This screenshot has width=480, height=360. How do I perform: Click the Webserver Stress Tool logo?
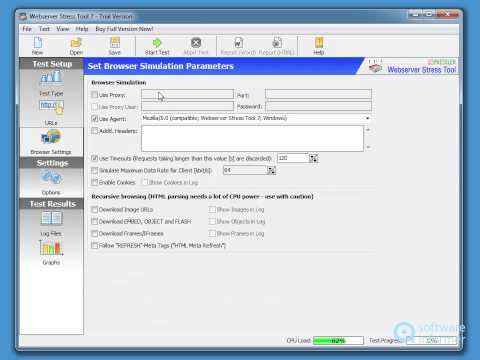tap(412, 66)
